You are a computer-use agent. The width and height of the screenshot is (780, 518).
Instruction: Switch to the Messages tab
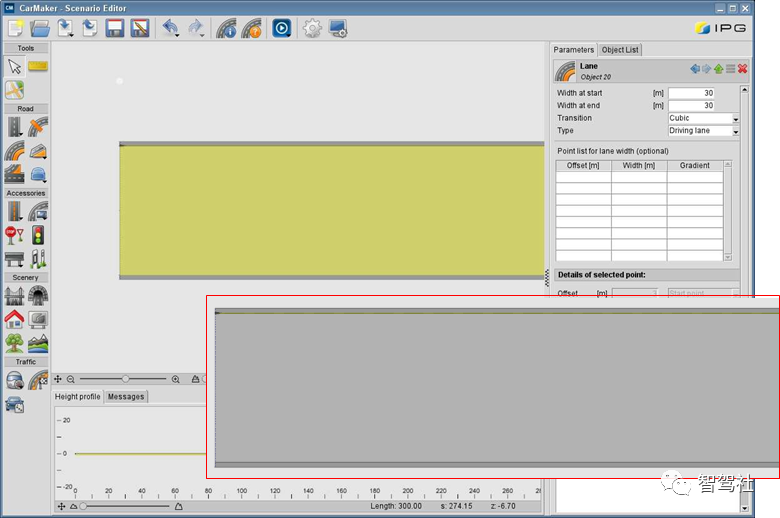coord(126,397)
